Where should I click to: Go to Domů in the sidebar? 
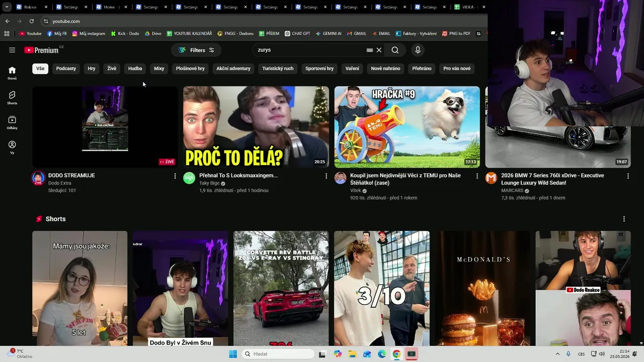pos(12,73)
